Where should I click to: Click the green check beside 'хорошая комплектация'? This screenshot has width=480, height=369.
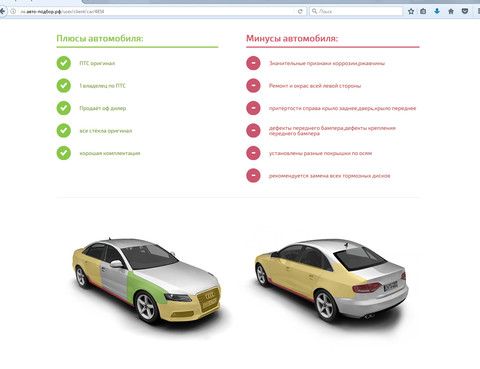pyautogui.click(x=64, y=153)
